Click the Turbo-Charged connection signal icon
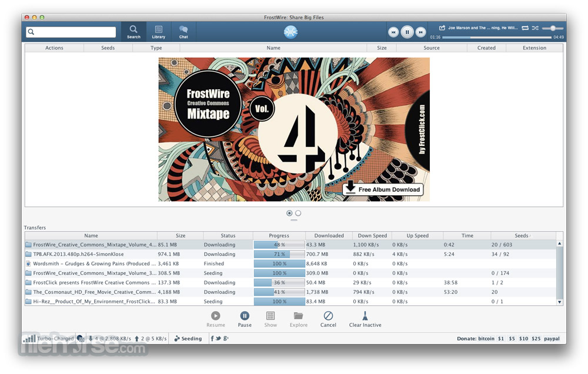The height and width of the screenshot is (374, 588). point(29,339)
